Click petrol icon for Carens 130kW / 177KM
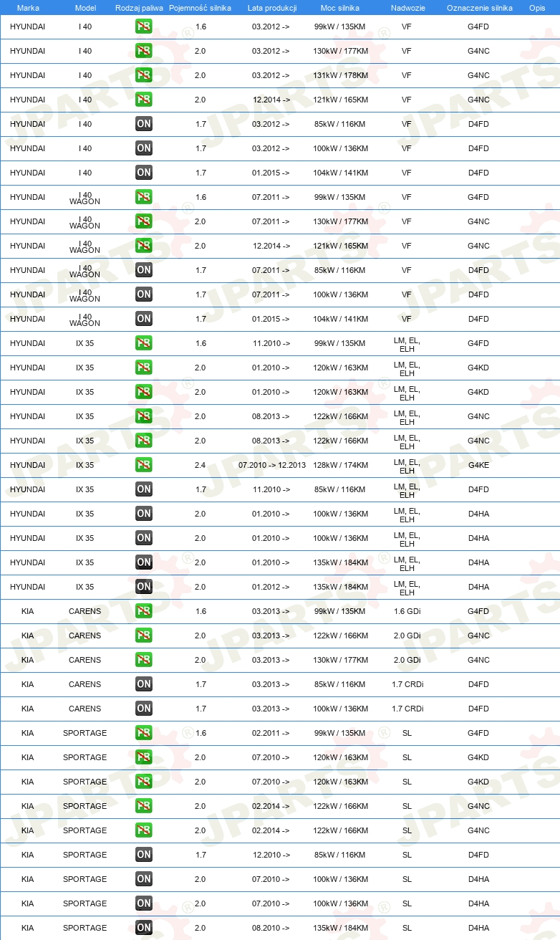The height and width of the screenshot is (940, 560). pyautogui.click(x=144, y=660)
